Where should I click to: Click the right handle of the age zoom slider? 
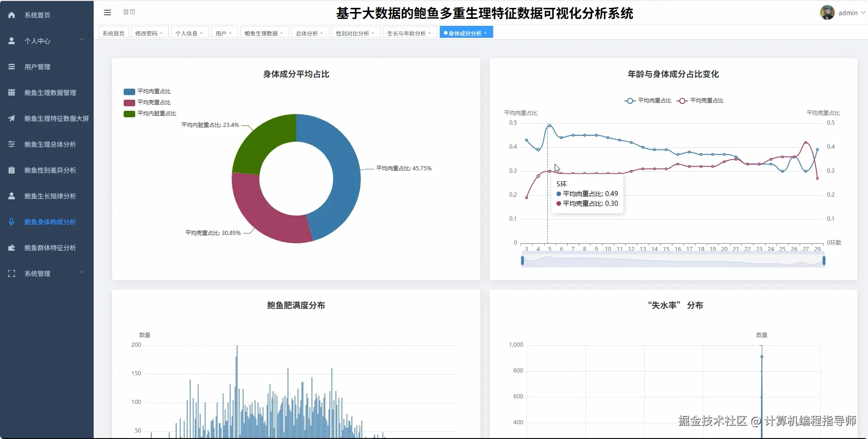click(824, 261)
